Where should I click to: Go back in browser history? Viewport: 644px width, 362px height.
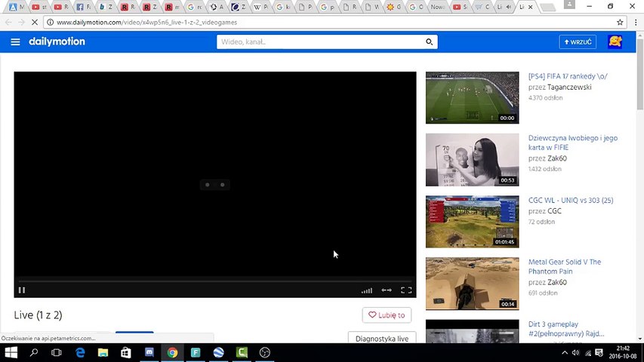(8, 22)
